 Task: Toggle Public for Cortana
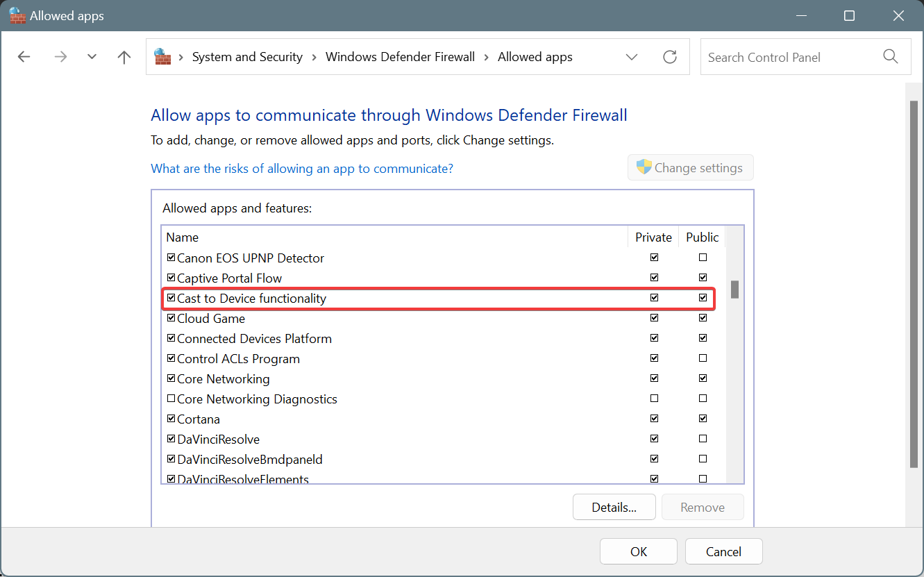[x=703, y=419]
